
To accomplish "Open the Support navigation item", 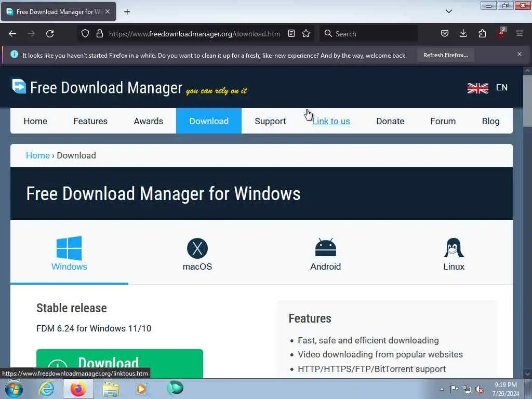I will [x=270, y=121].
